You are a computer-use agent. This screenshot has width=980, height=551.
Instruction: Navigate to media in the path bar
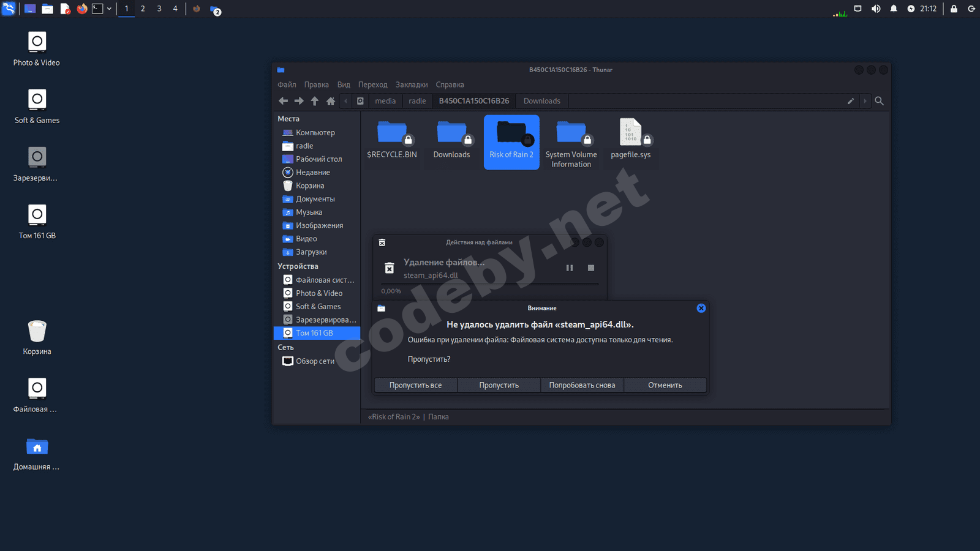(385, 101)
